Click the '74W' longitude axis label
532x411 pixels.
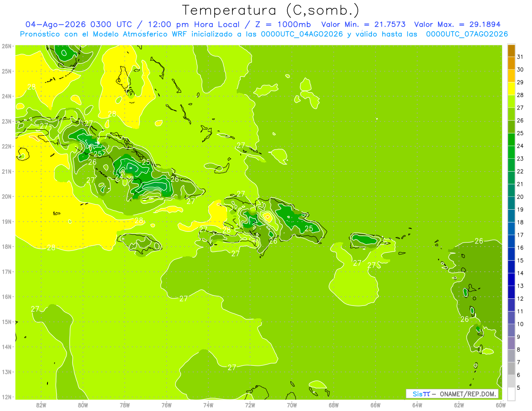pos(208,405)
